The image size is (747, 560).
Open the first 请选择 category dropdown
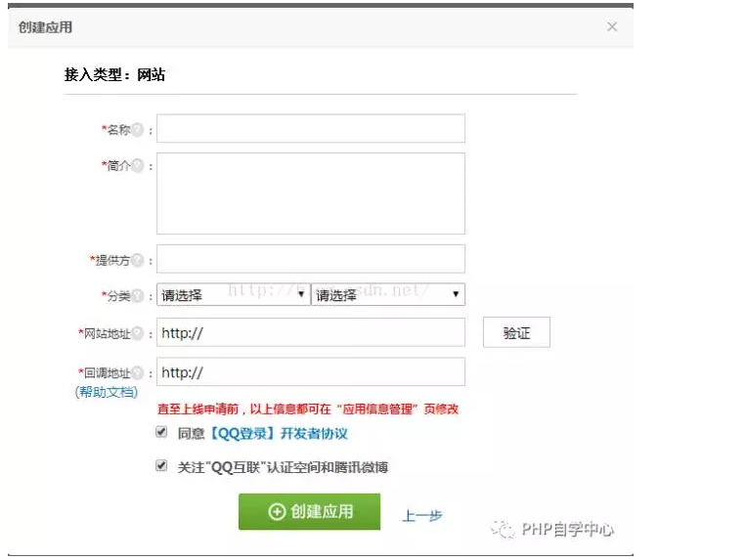pyautogui.click(x=234, y=294)
